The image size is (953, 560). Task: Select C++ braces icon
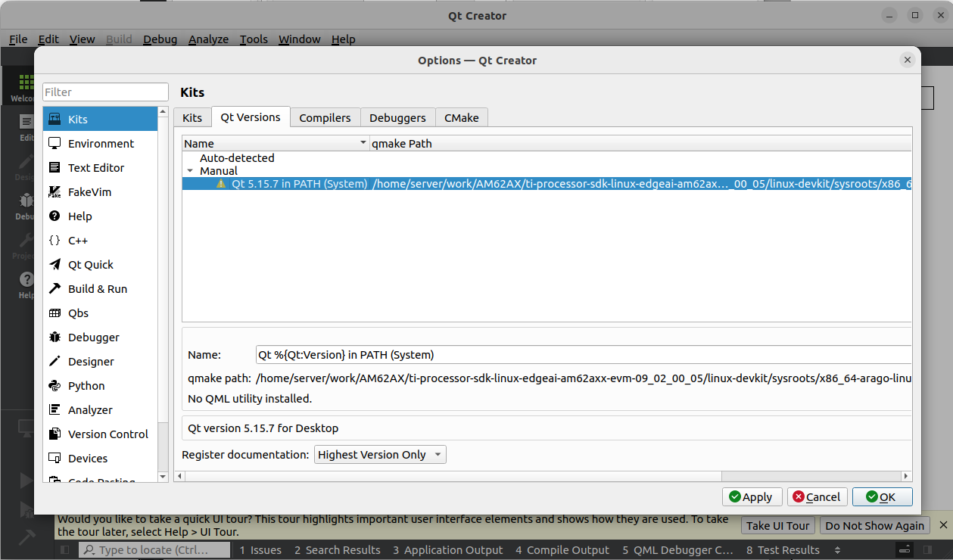point(55,241)
